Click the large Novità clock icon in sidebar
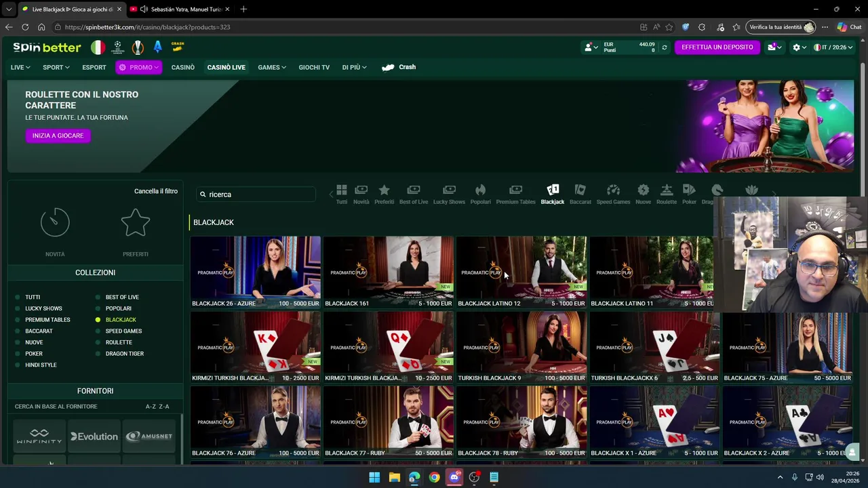 coord(55,222)
